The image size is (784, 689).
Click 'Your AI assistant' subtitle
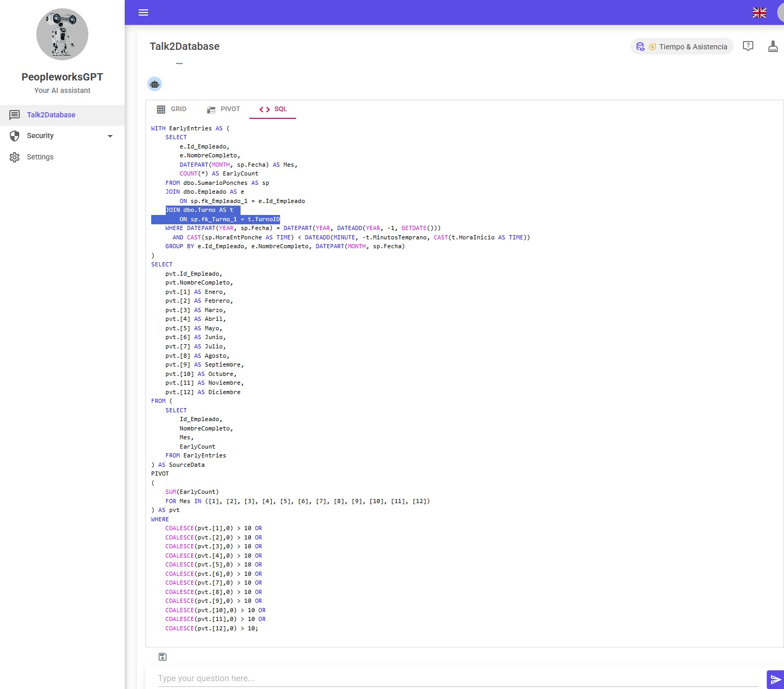(62, 90)
